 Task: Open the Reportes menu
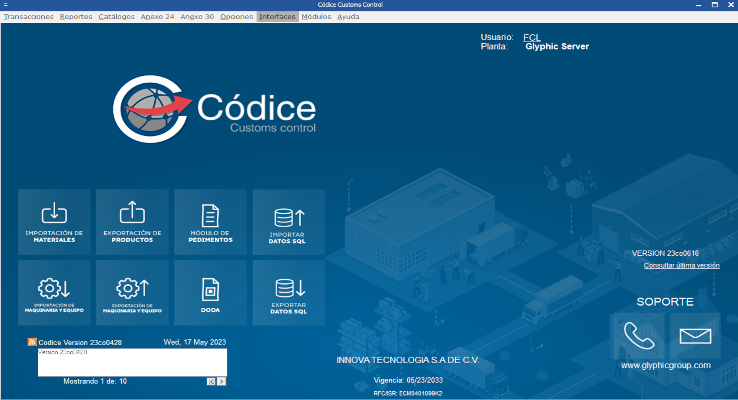[76, 16]
